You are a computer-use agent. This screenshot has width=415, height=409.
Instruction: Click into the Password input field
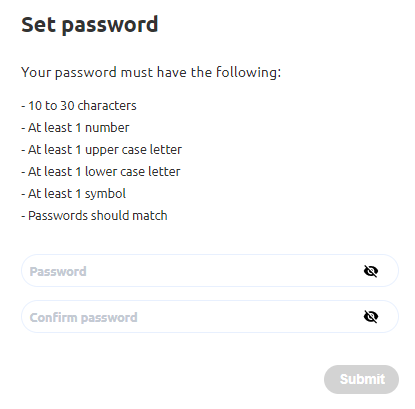[210, 271]
